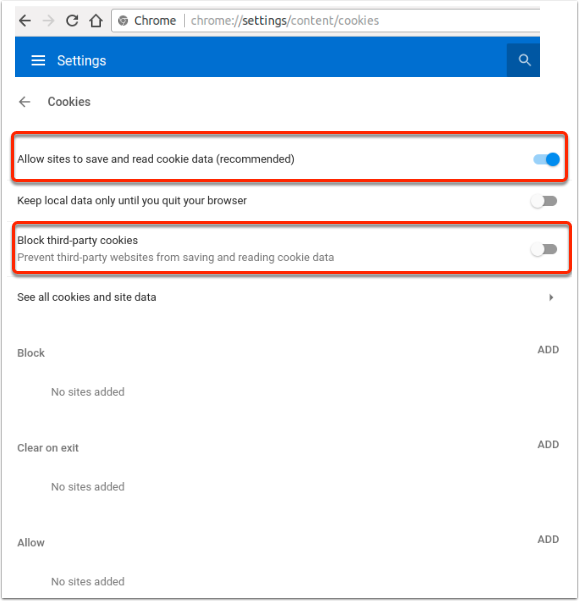The height and width of the screenshot is (601, 579).
Task: Add a site to Clear on exit
Action: pos(548,444)
